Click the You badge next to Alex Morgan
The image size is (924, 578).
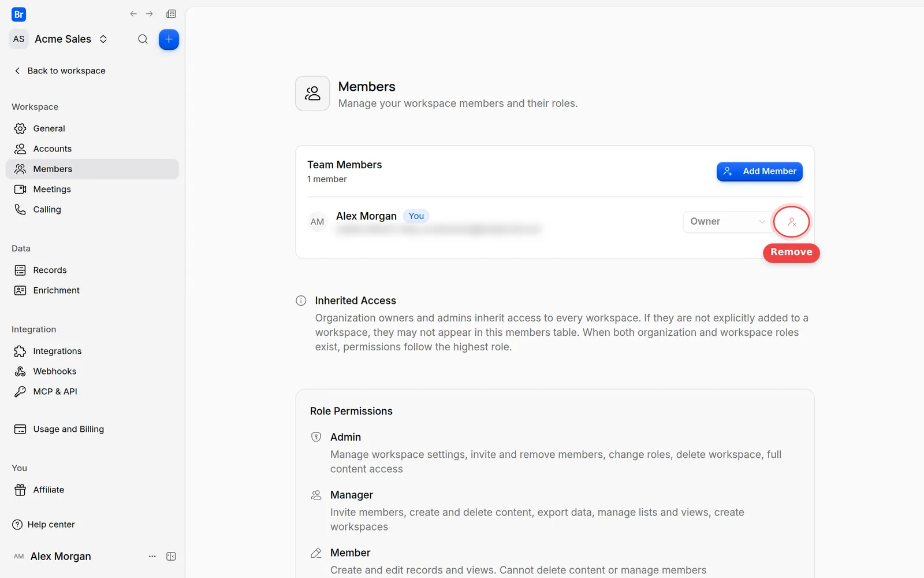(x=416, y=216)
